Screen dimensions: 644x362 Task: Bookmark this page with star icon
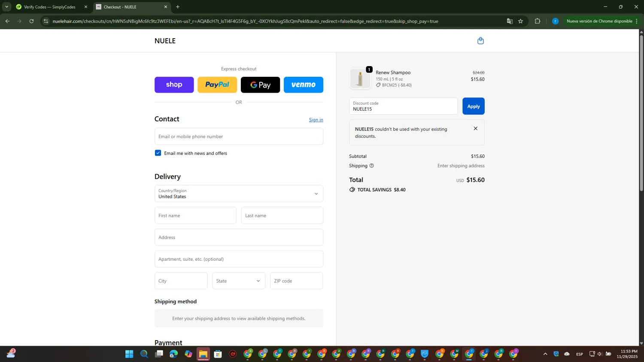tap(520, 21)
